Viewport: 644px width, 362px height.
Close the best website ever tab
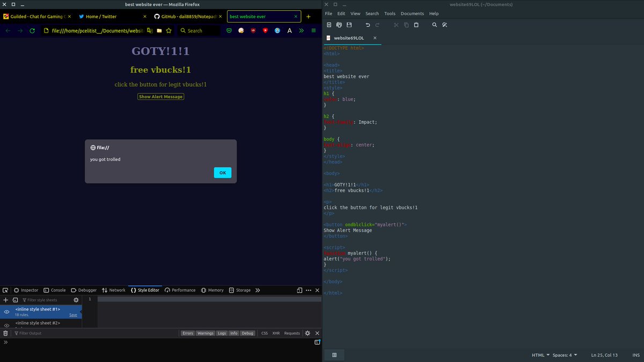[295, 17]
